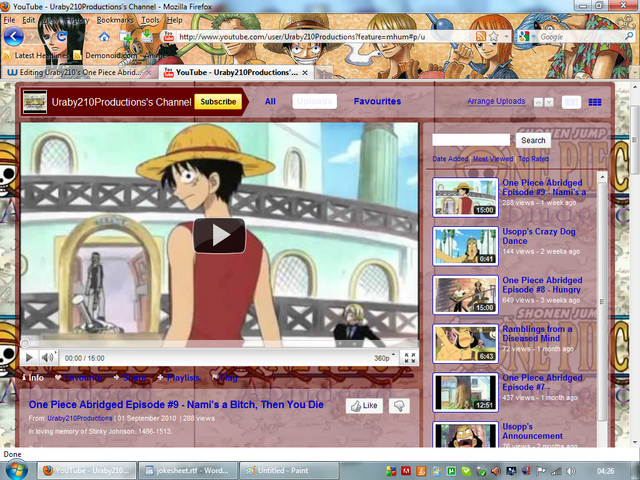Sort uploads by Top Rated

tap(533, 159)
